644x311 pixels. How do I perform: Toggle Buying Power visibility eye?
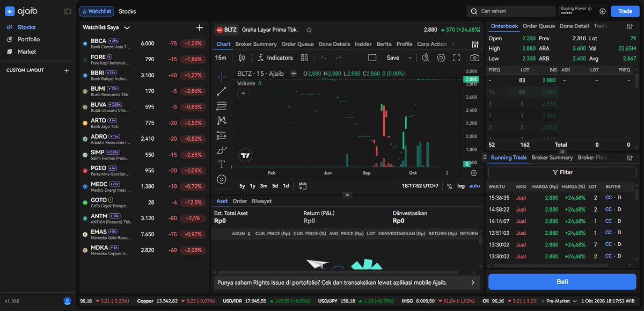coord(589,9)
